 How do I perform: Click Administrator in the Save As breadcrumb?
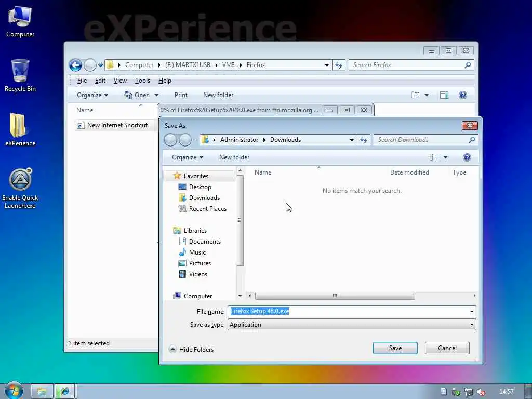(x=239, y=140)
